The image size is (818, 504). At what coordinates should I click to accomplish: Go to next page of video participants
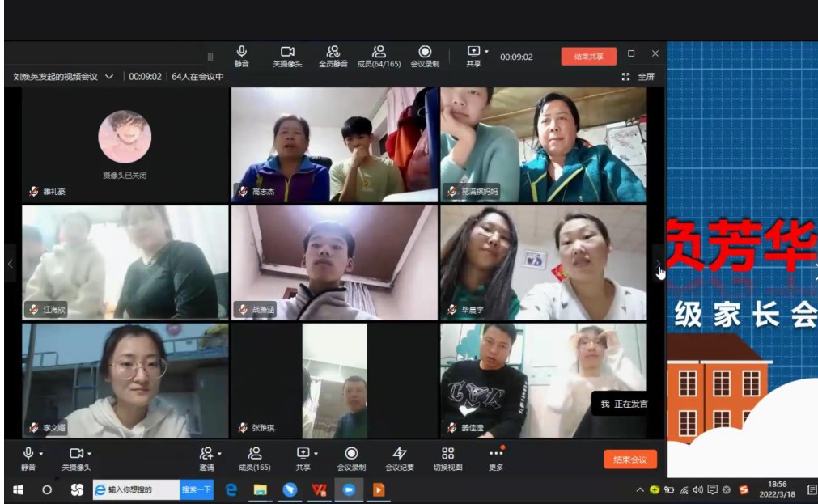658,264
